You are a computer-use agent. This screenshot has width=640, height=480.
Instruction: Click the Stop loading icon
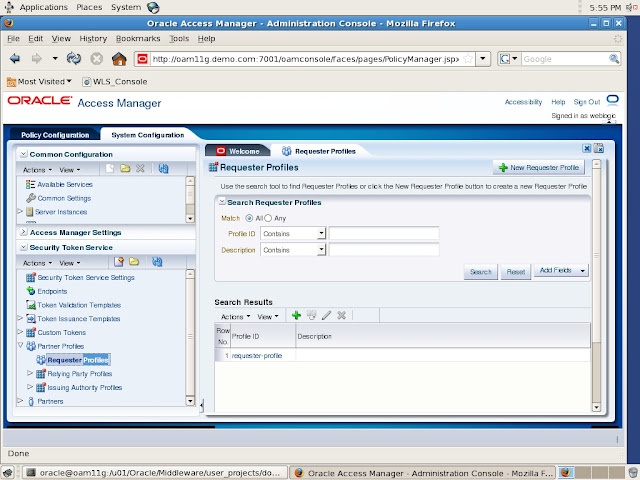coord(97,59)
